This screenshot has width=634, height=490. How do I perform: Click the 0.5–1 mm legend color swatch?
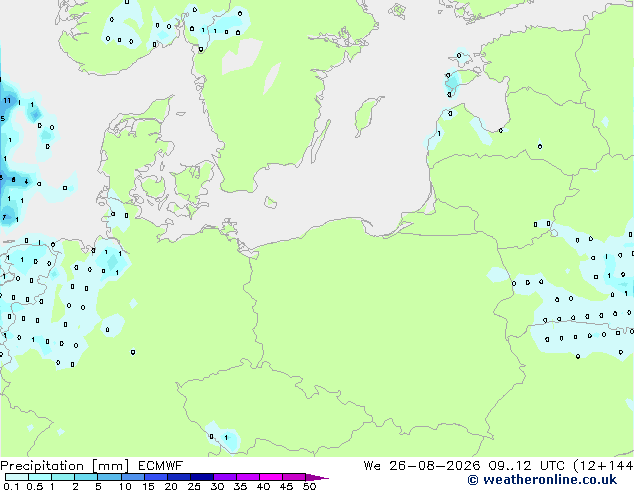(40, 477)
